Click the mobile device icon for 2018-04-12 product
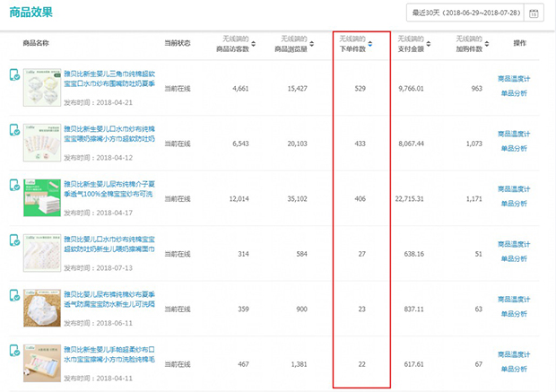556x392 pixels. pyautogui.click(x=15, y=131)
